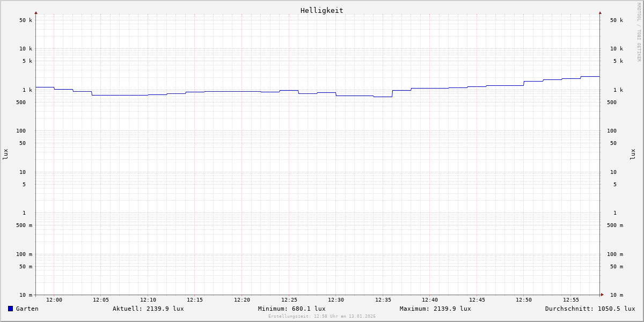
Task: Click the Erstellungszeit timestamp footer text
Action: pos(322,317)
